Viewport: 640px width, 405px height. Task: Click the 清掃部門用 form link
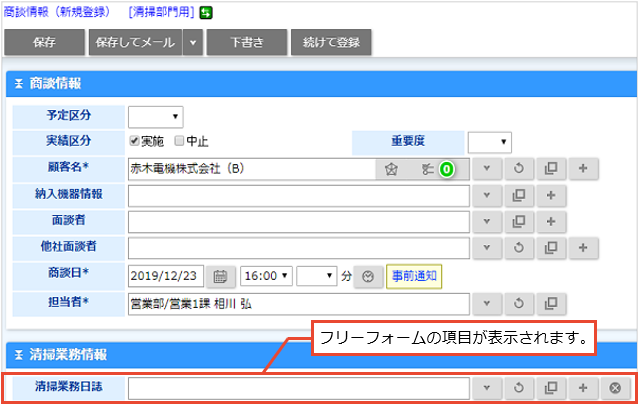[x=161, y=13]
